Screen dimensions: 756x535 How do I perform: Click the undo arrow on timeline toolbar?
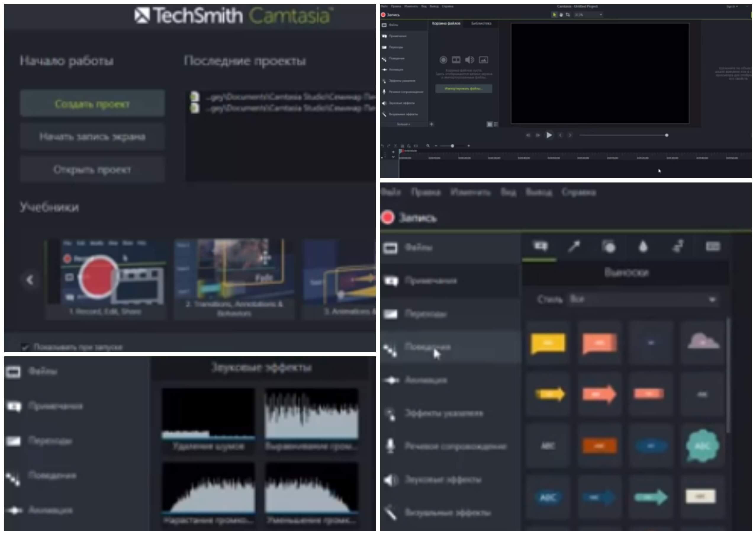pos(382,146)
